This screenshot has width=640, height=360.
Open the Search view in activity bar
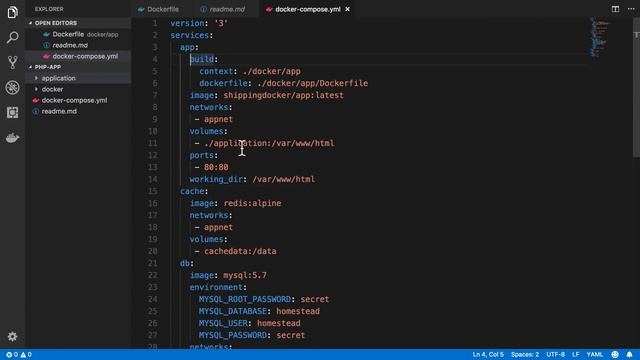[x=12, y=38]
